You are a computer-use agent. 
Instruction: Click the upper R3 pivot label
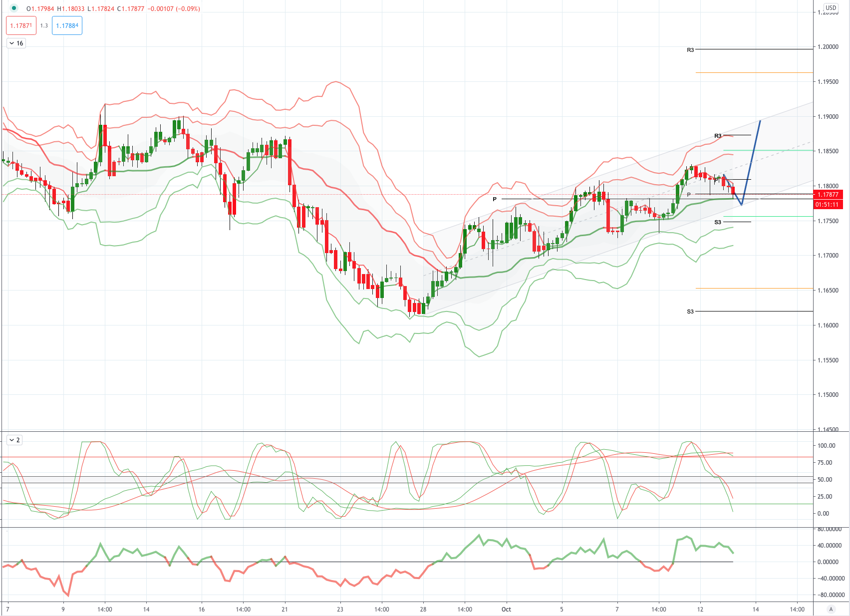pos(690,50)
